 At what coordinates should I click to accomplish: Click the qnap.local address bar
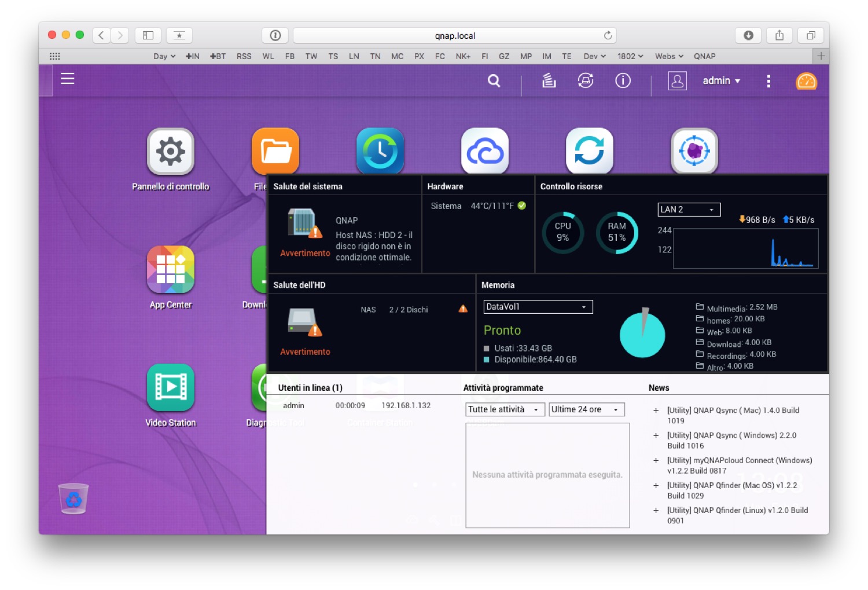pos(455,35)
